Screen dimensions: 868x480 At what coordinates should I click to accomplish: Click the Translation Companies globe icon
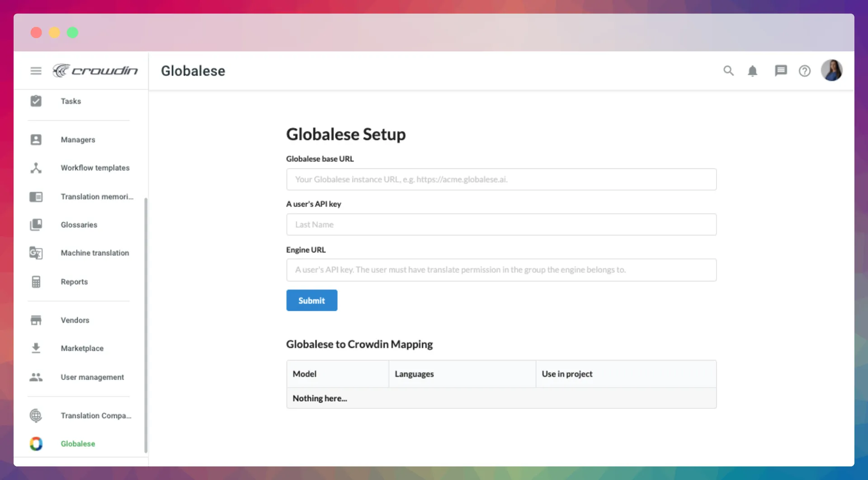[36, 415]
